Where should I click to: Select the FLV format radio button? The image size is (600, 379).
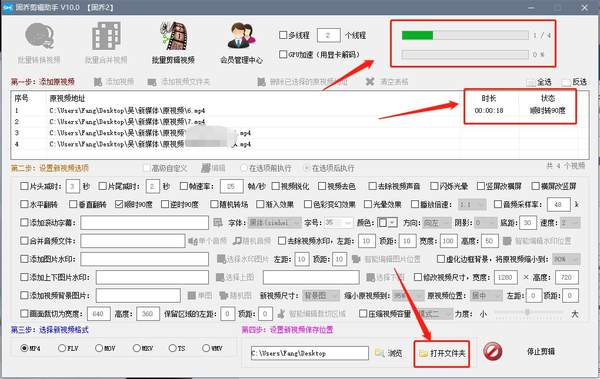62,348
